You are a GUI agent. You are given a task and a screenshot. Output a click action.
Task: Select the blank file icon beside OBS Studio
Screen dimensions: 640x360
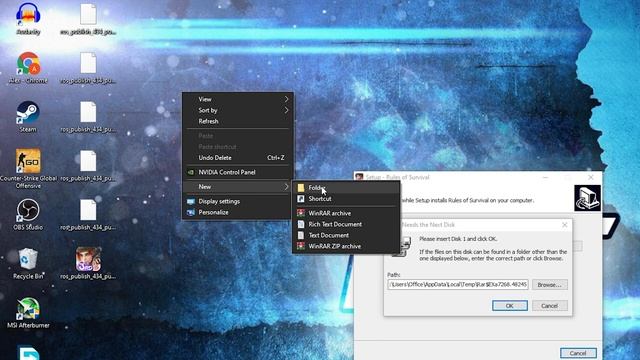tap(88, 210)
